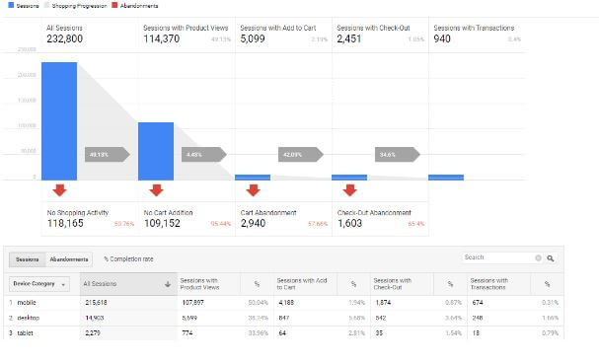Toggle the Shopping Progression legend item

coord(75,6)
